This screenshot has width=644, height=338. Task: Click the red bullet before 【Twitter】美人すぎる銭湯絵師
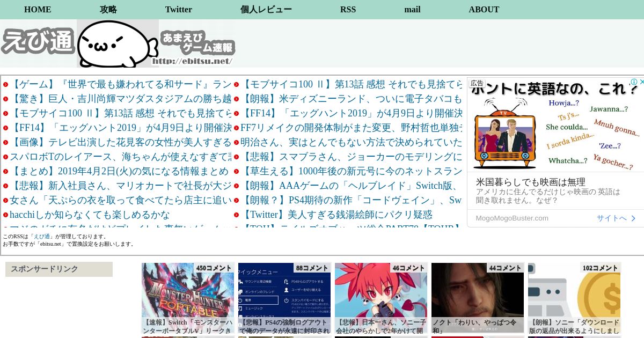(x=236, y=215)
